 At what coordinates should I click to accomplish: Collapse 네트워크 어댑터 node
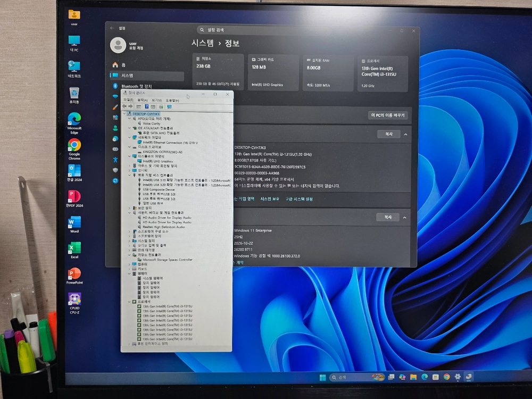coord(129,137)
